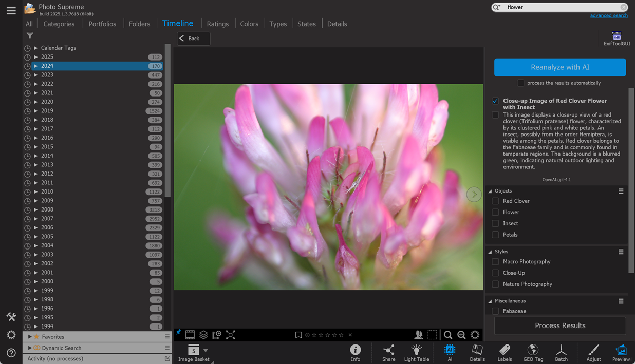Clear the star rating with the X

tap(350, 335)
